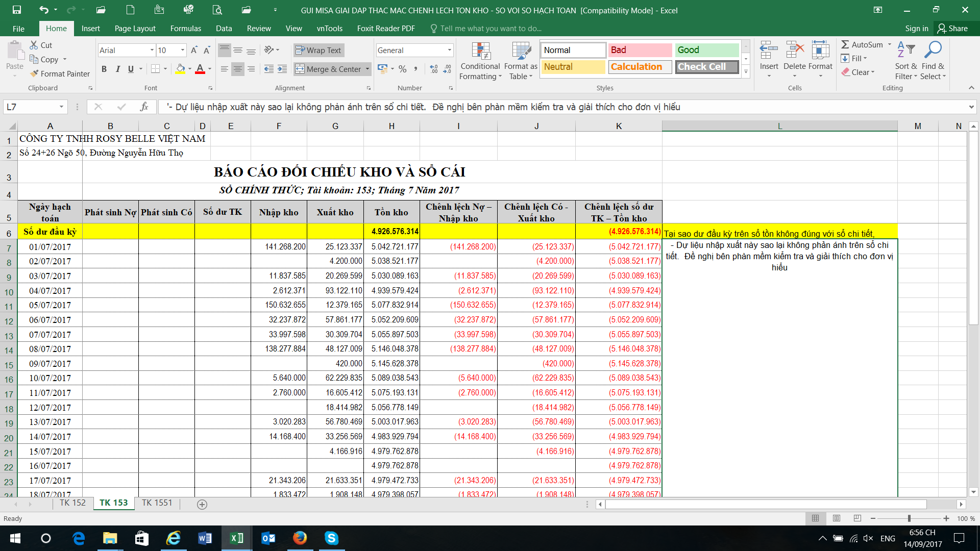The image size is (980, 551).
Task: Toggle Top Align vertical alignment
Action: (225, 50)
